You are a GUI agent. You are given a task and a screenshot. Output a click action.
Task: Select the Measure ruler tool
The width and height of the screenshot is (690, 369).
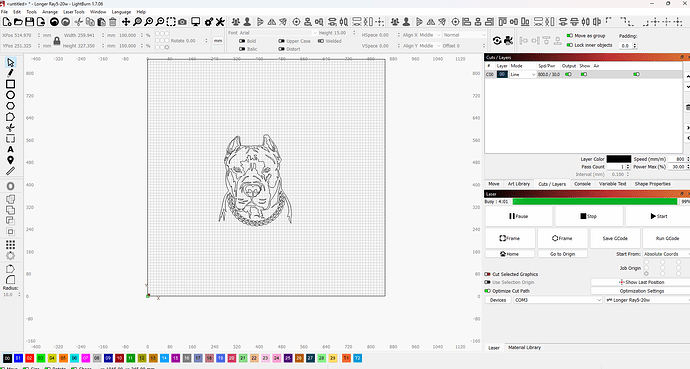(11, 171)
